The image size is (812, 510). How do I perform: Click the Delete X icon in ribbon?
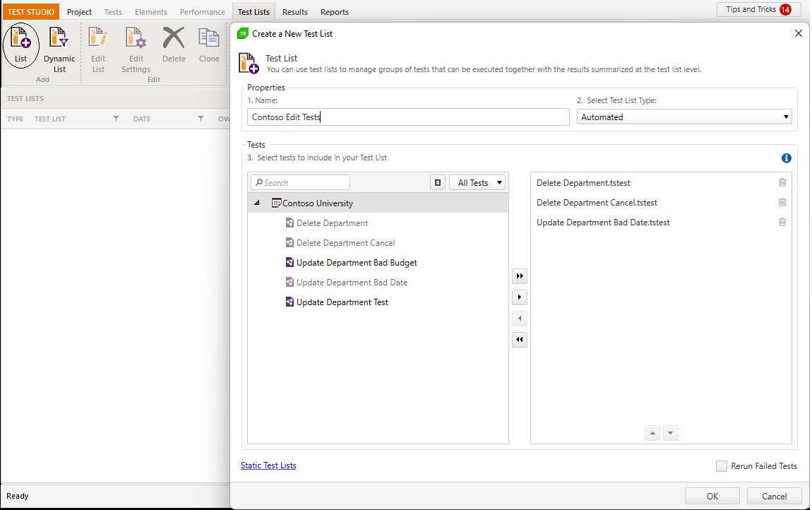click(174, 38)
